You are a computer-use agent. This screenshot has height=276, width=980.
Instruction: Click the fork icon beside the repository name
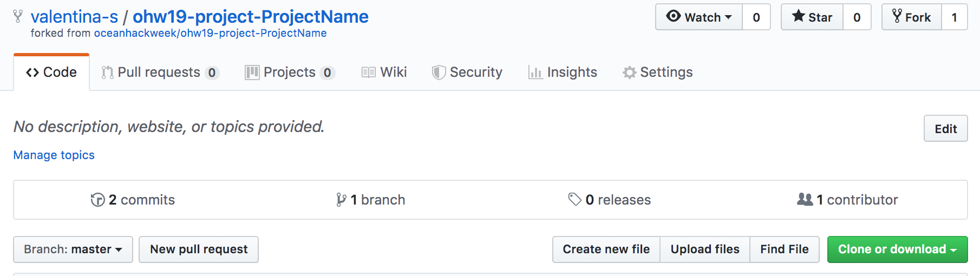click(x=18, y=17)
